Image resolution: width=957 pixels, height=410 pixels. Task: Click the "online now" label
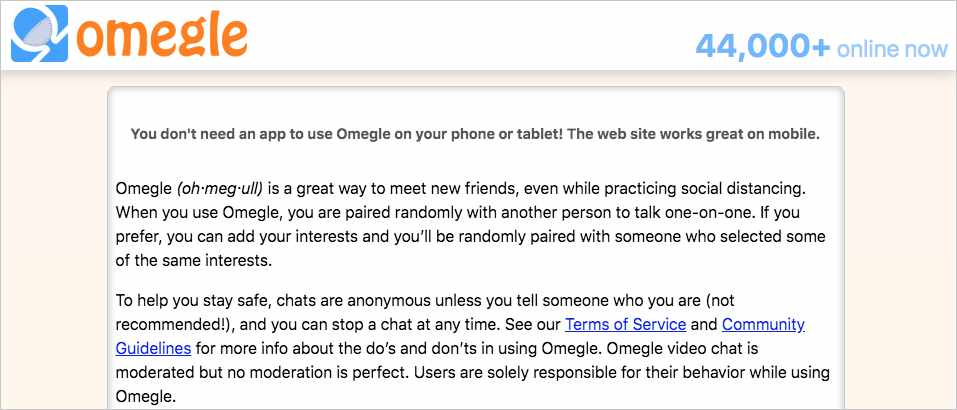[892, 48]
